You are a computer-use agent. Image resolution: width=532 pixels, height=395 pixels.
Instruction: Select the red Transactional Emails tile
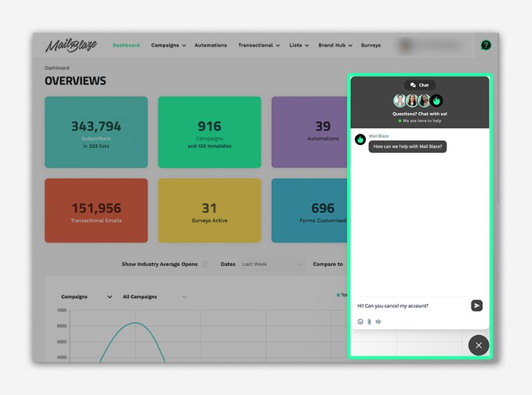point(96,211)
